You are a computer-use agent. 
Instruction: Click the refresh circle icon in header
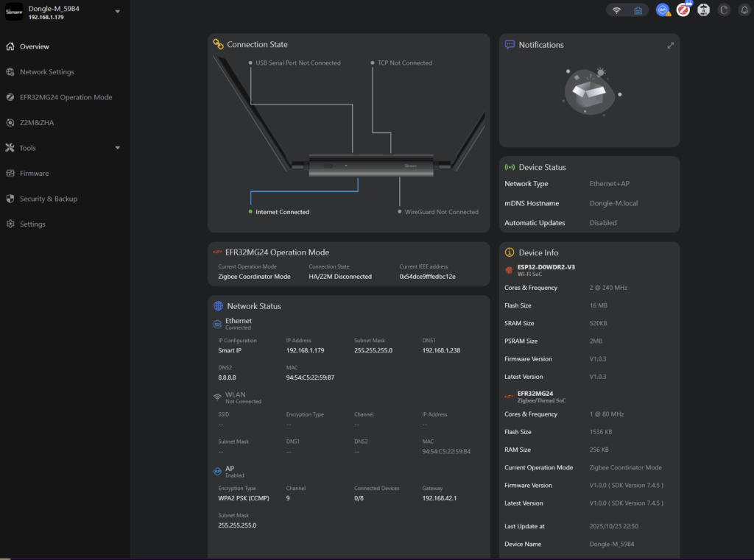[x=724, y=10]
